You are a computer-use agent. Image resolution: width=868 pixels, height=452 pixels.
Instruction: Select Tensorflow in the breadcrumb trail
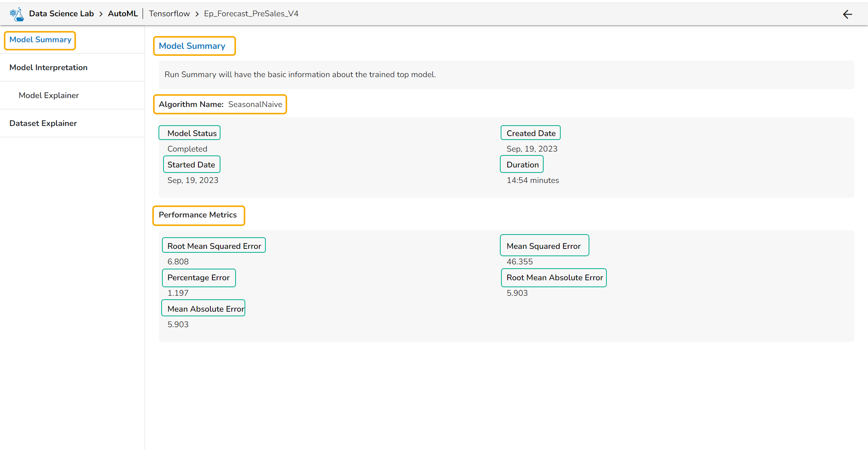[169, 13]
